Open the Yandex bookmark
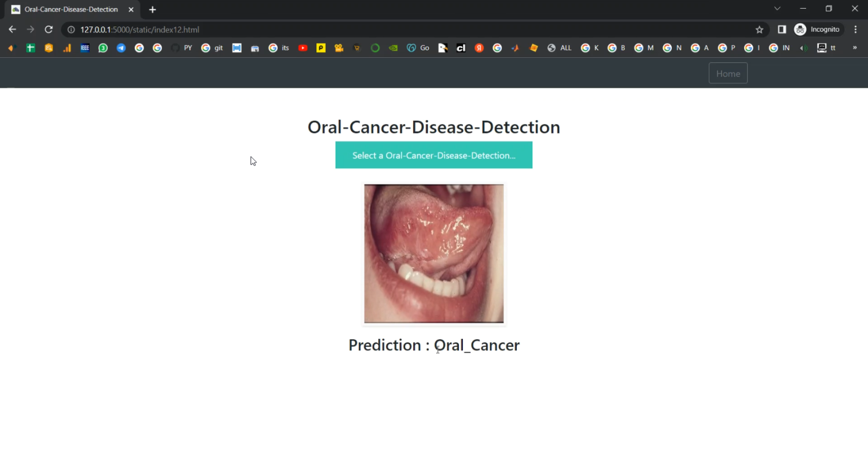 pos(479,48)
